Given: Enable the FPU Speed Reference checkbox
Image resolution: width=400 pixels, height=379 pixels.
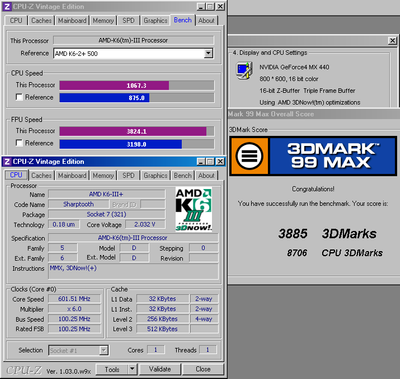Looking at the screenshot, I should (x=19, y=143).
